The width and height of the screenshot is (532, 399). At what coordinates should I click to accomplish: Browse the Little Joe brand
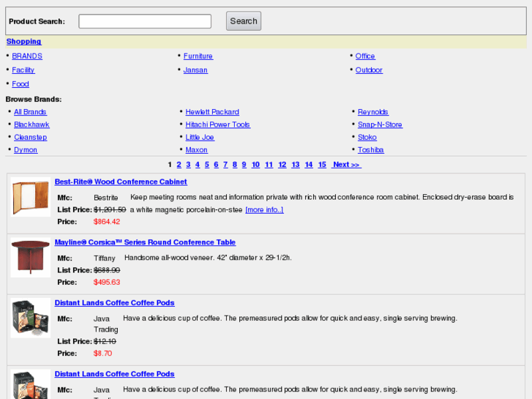pos(200,137)
